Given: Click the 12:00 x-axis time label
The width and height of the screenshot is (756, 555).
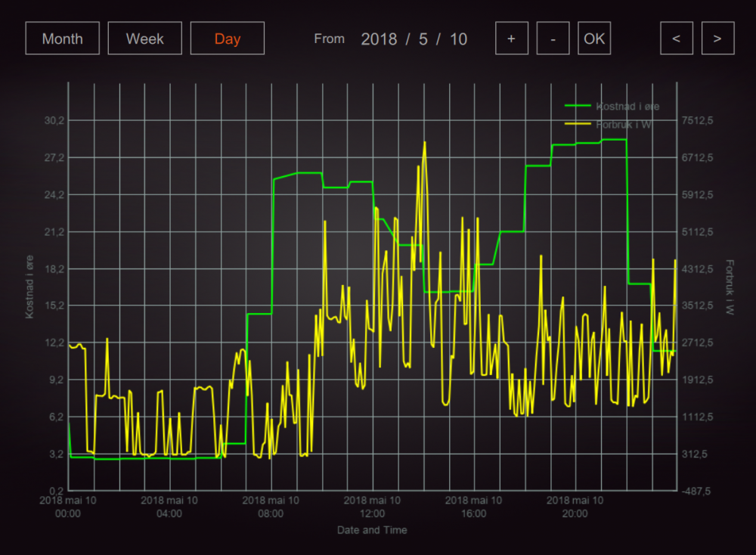Looking at the screenshot, I should tap(372, 507).
